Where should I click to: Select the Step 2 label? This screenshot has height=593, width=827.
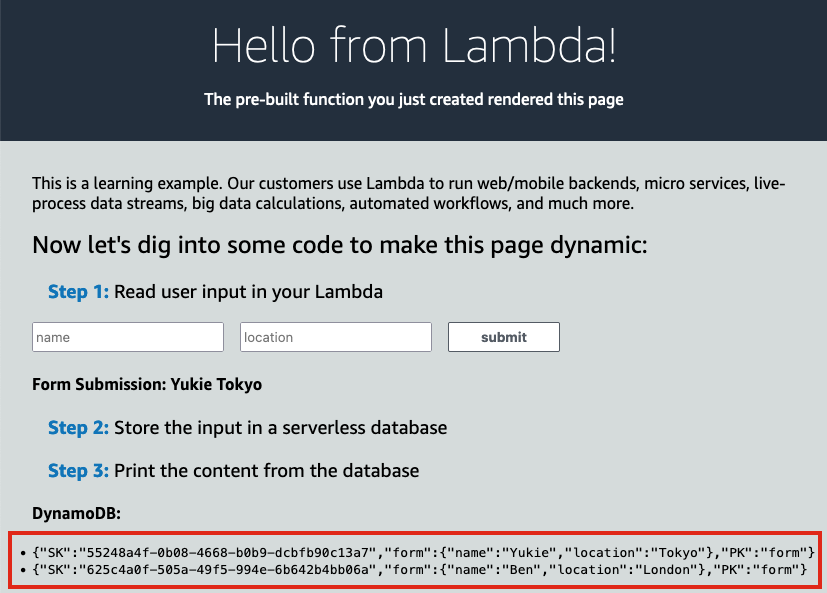coord(78,427)
